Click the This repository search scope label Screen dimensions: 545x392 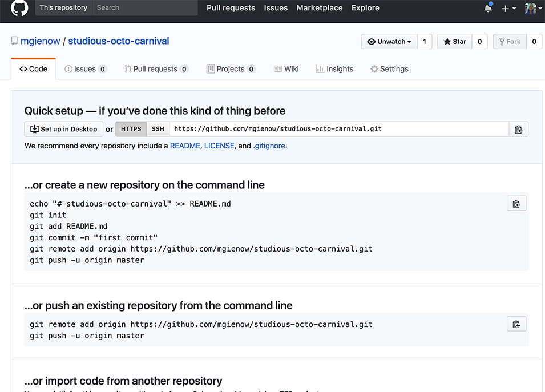coord(63,7)
